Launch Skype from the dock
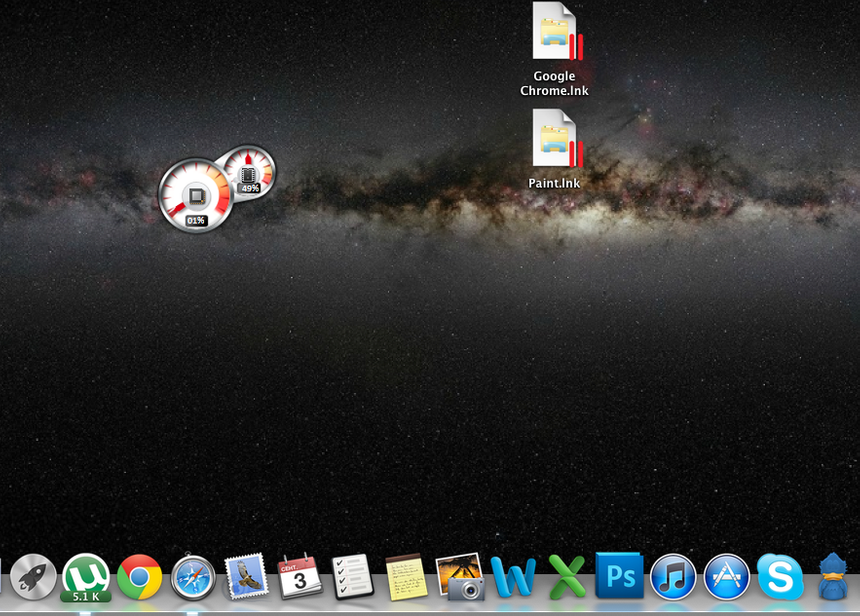This screenshot has height=616, width=860. click(780, 577)
